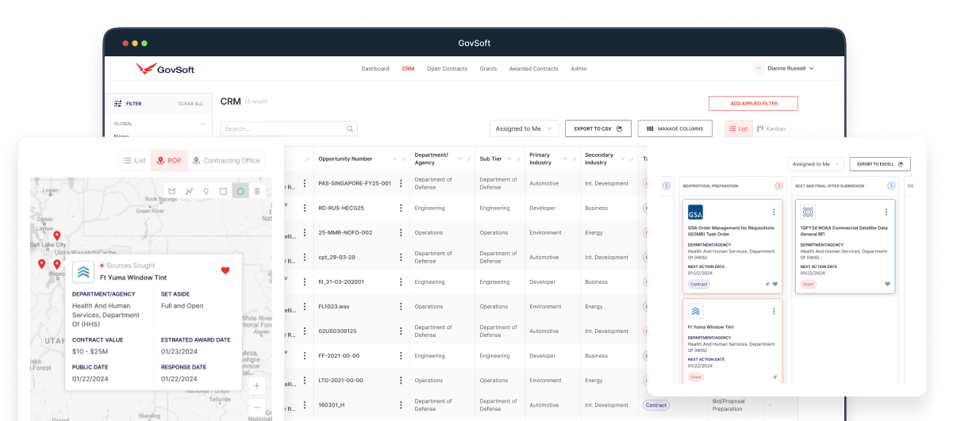Click the topmost red map pin

coord(57,236)
